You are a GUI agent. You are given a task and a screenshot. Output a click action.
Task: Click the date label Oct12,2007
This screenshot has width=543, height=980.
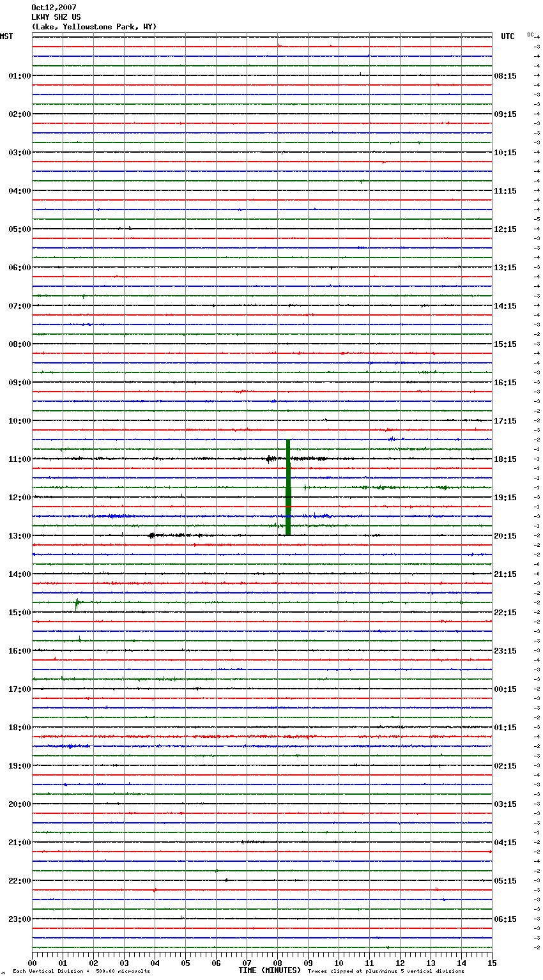tap(54, 8)
